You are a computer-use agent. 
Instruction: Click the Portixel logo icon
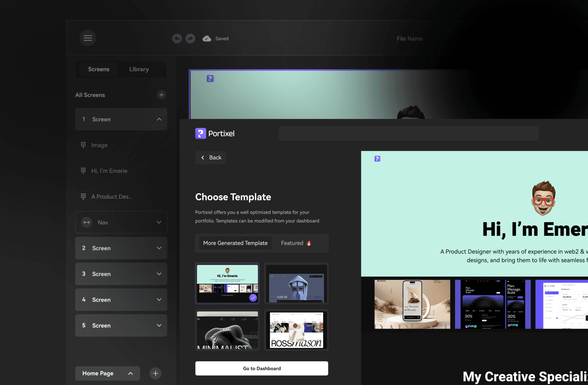[201, 133]
